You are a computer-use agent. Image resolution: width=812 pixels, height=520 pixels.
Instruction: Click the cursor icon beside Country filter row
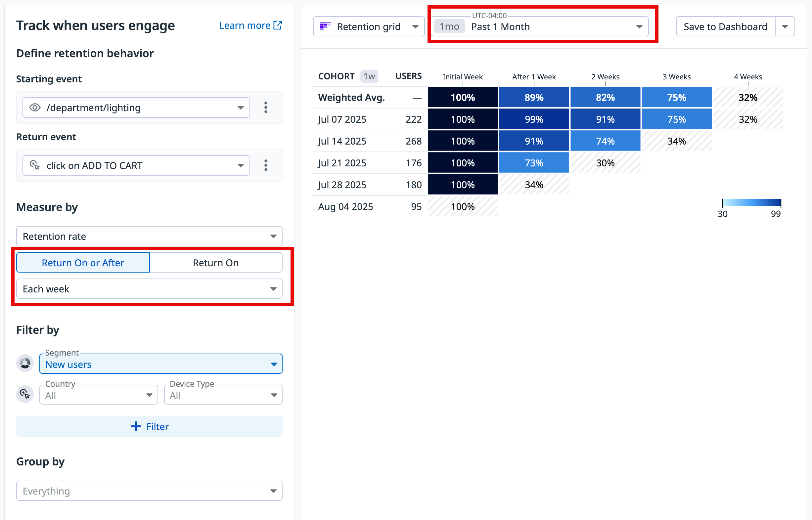(25, 394)
